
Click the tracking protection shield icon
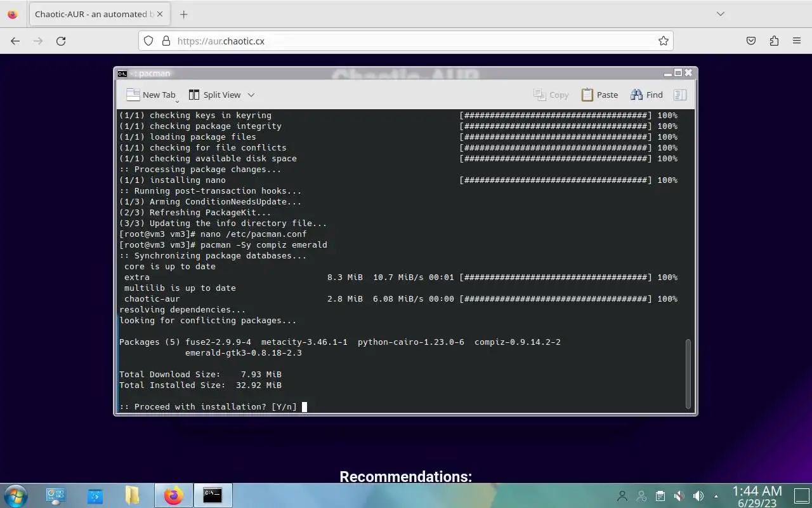coord(148,41)
